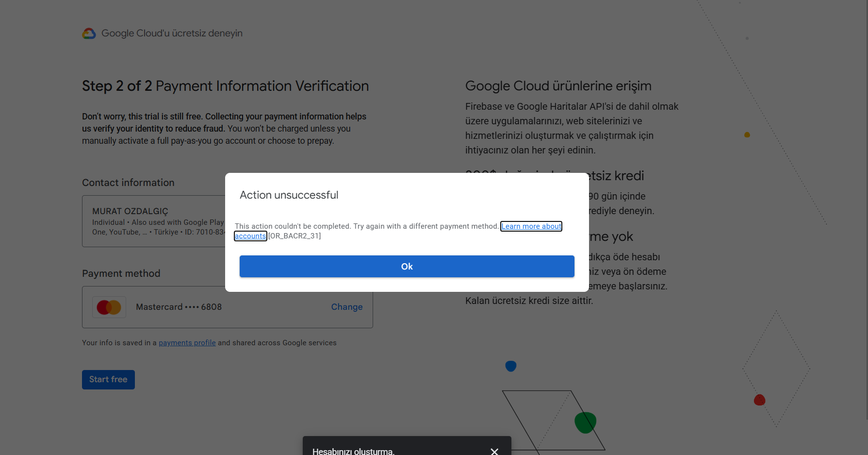Screen dimensions: 868x455
Task: Click the 'Action unsuccessful' dialog title
Action: [x=289, y=195]
